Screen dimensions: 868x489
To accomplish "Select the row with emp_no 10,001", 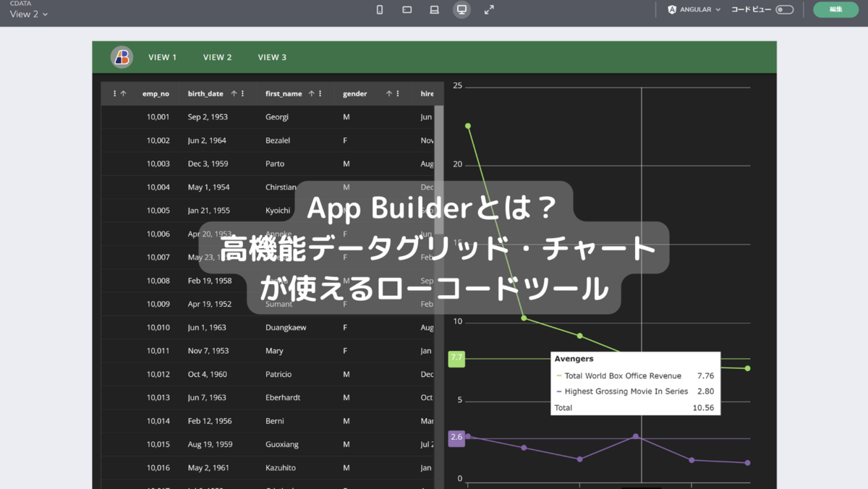I will pyautogui.click(x=268, y=117).
